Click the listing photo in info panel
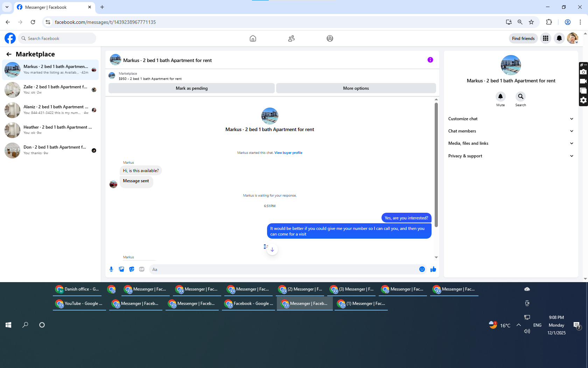Image resolution: width=588 pixels, height=368 pixels. pos(511,65)
